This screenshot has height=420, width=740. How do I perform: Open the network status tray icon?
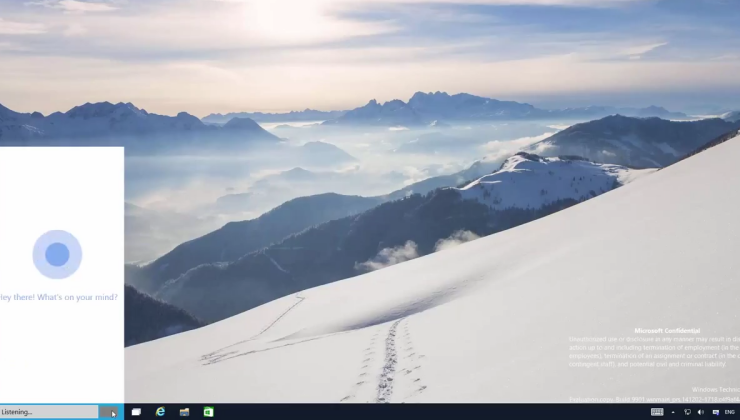pyautogui.click(x=687, y=412)
